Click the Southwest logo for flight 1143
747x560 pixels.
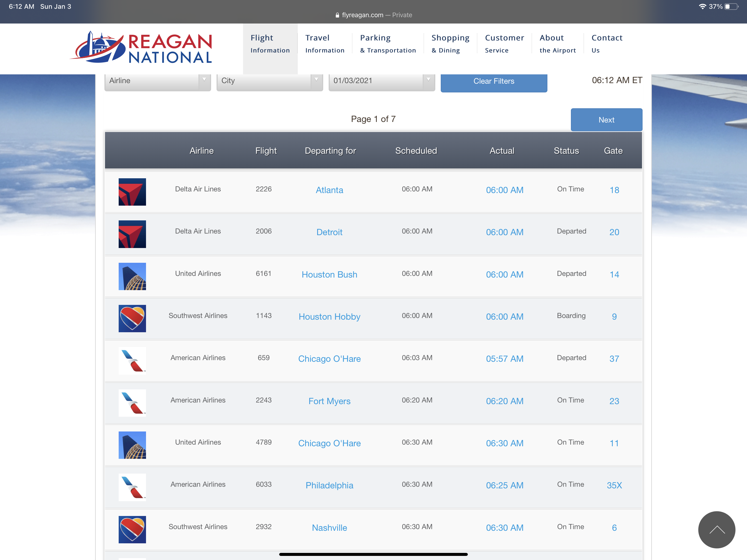132,319
